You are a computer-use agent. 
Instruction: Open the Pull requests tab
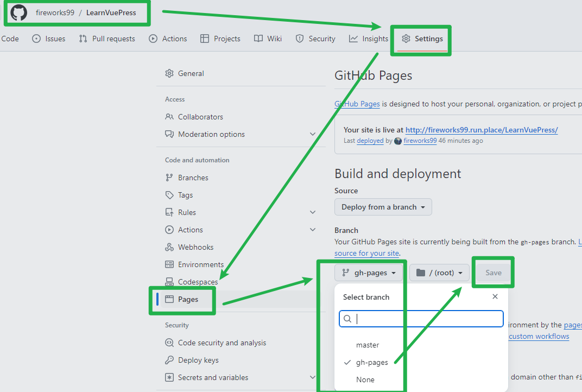[x=107, y=39]
